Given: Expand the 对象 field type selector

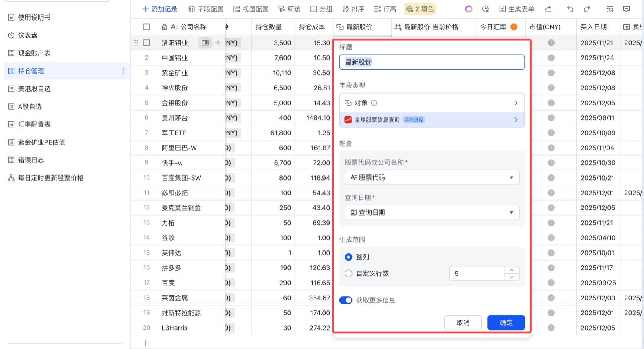Looking at the screenshot, I should [432, 103].
